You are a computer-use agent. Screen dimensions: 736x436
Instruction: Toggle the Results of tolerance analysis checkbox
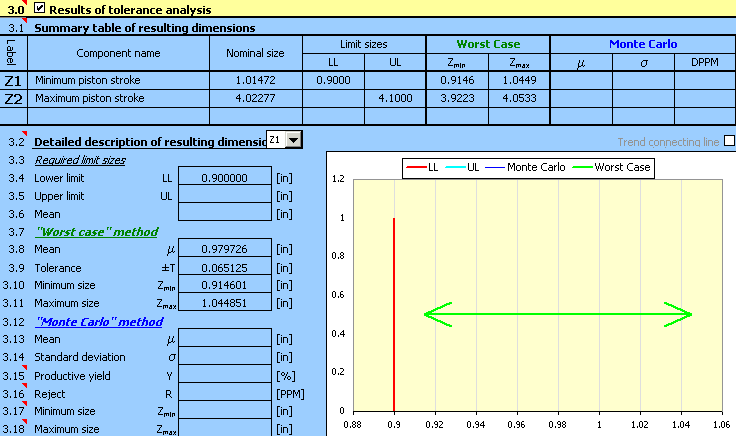(39, 8)
